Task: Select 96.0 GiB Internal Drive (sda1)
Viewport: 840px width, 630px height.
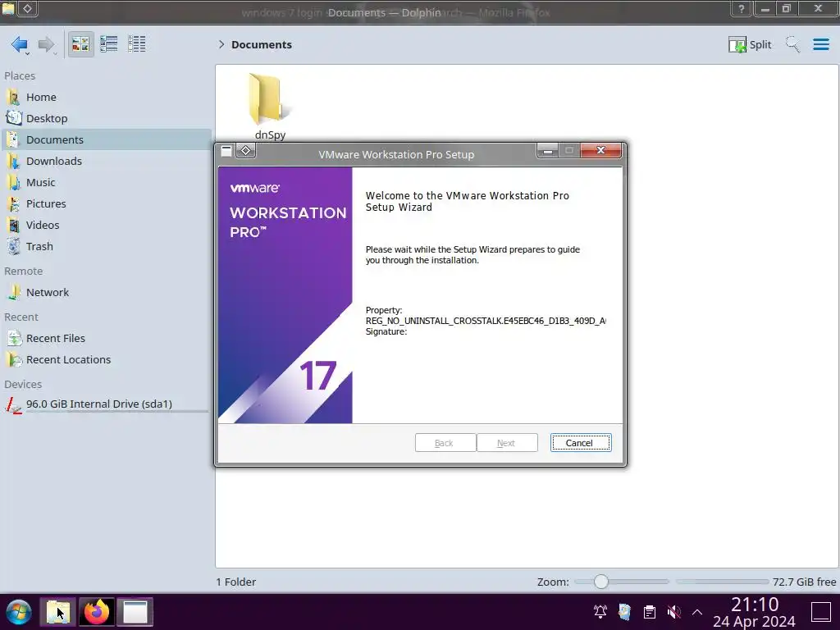Action: 106,404
